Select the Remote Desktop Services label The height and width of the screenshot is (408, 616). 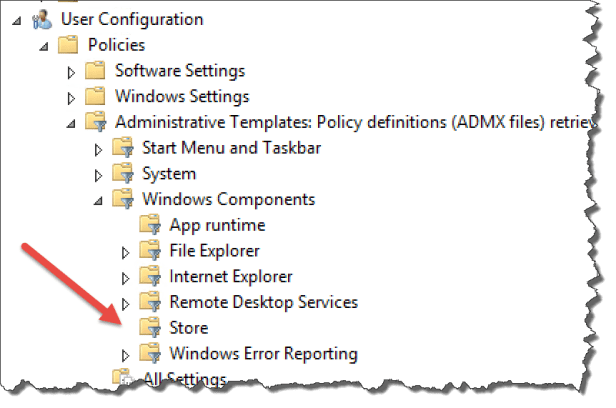[263, 302]
